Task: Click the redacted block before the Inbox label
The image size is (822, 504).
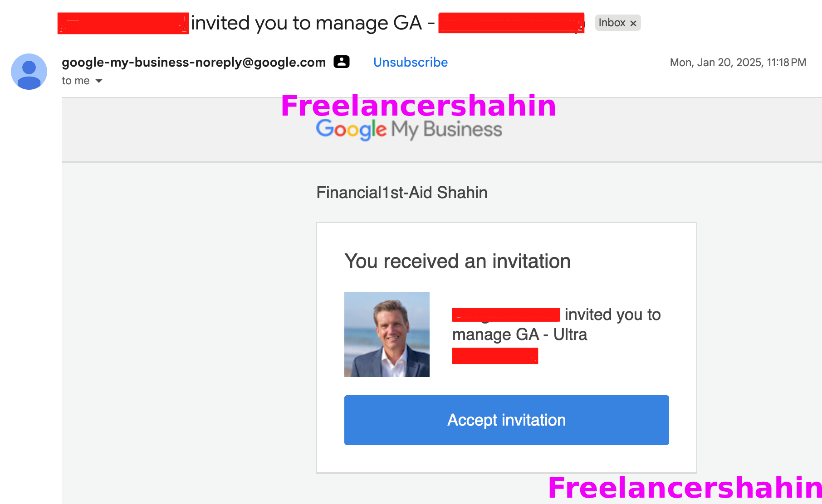Action: [x=511, y=23]
